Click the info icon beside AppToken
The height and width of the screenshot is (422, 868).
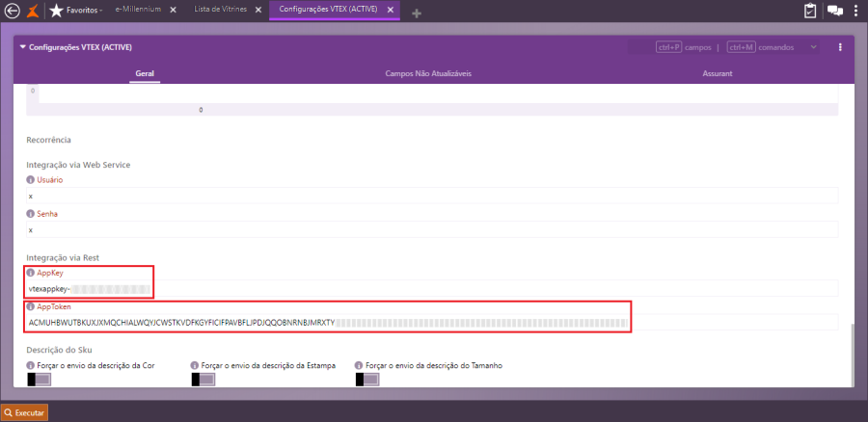point(31,306)
